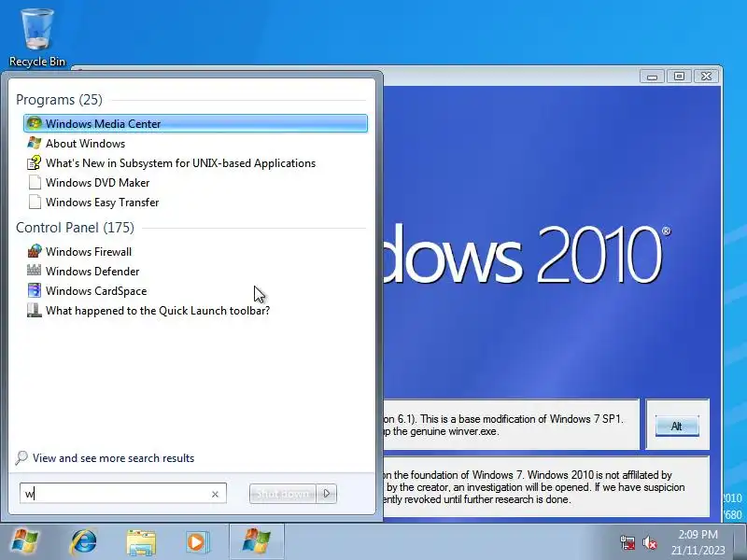Click the Subsystem for UNIX help icon
This screenshot has width=747, height=560.
click(x=35, y=162)
